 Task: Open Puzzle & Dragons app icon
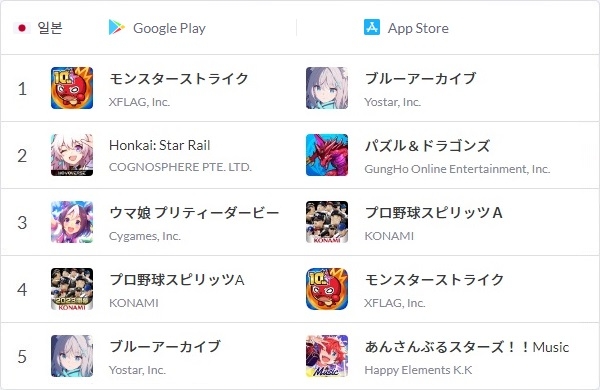[x=327, y=155]
